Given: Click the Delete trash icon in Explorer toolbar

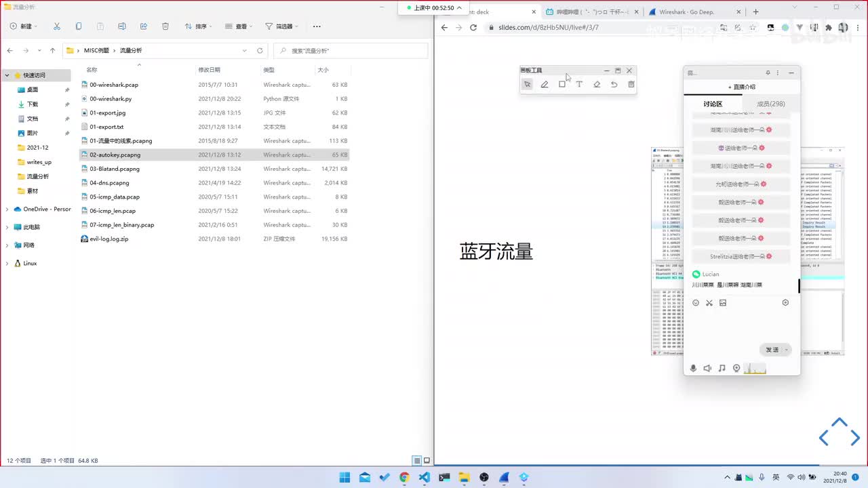Looking at the screenshot, I should (165, 26).
